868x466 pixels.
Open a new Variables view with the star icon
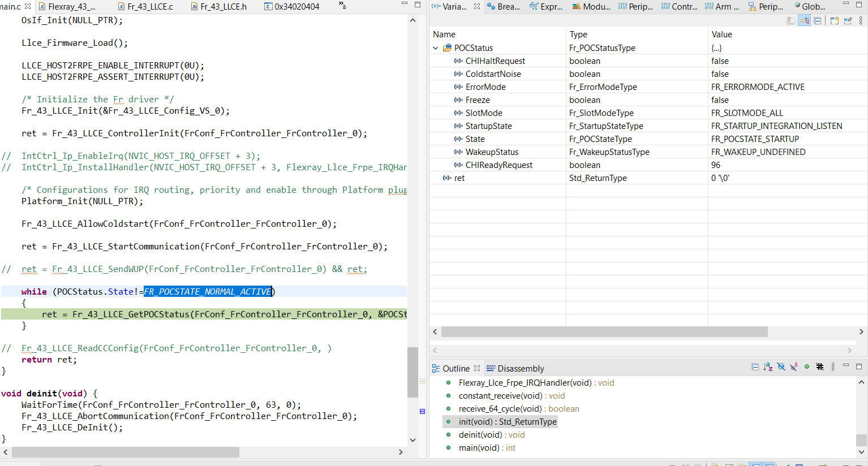[835, 20]
